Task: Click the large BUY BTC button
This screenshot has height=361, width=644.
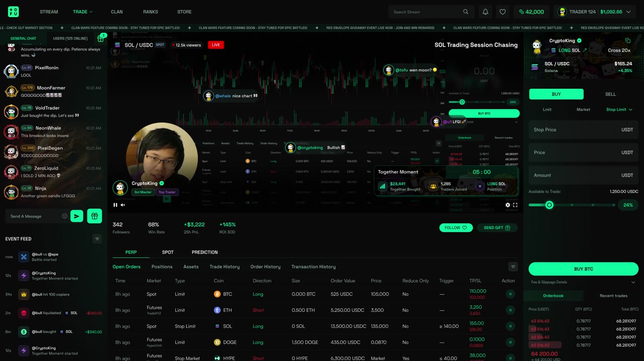Action: click(584, 269)
